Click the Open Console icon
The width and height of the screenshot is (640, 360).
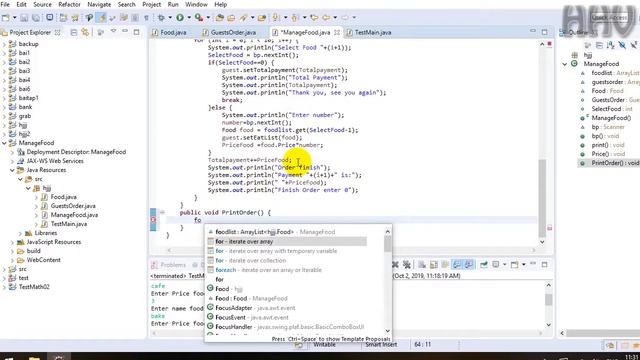point(514,264)
